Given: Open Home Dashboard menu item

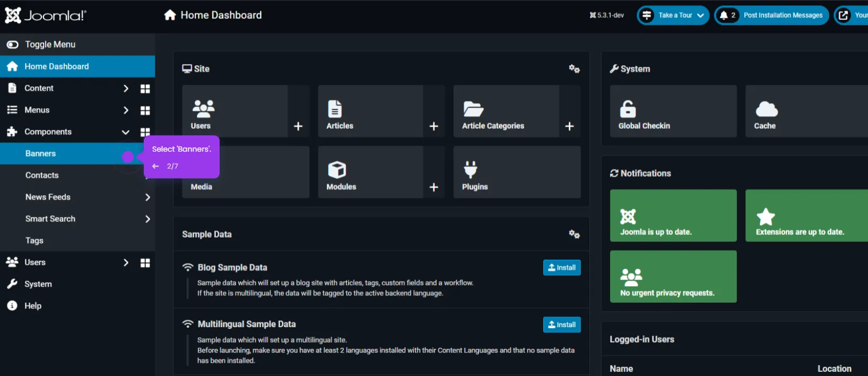Looking at the screenshot, I should [77, 66].
